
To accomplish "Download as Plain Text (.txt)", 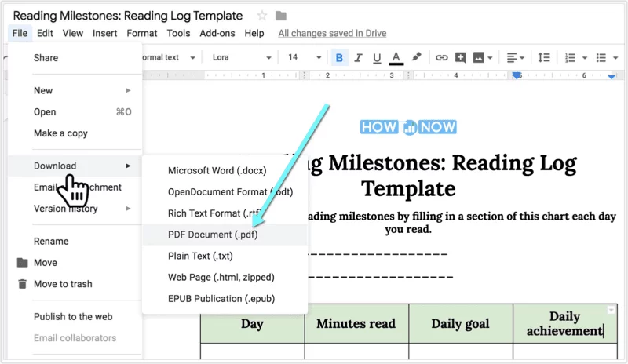I will coord(225,256).
